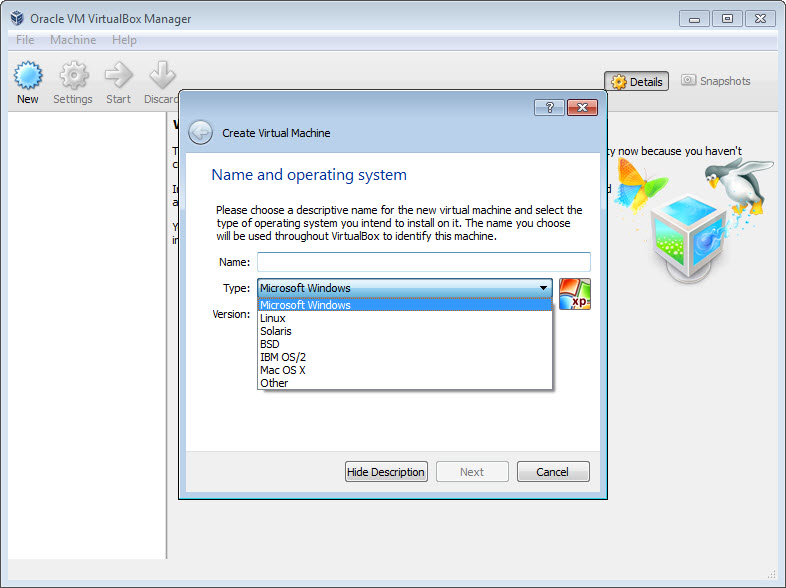Click the Name input field

coord(424,262)
